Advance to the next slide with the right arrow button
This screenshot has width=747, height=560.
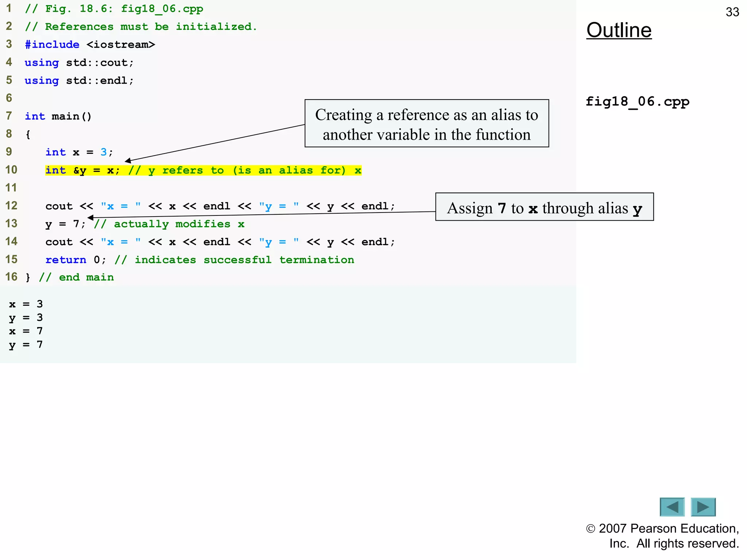point(703,507)
